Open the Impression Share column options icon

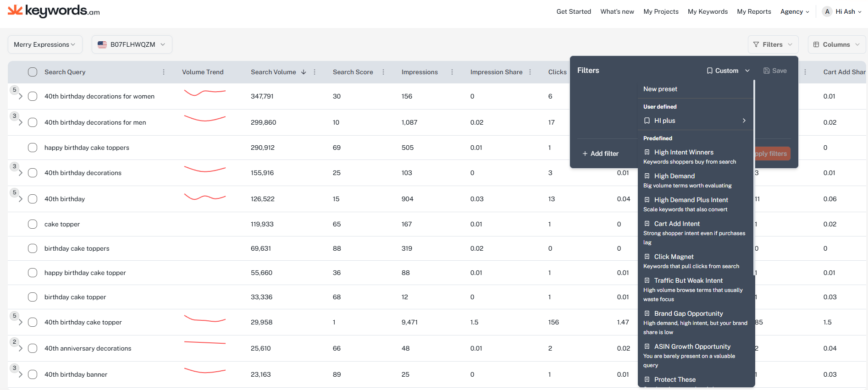coord(530,72)
